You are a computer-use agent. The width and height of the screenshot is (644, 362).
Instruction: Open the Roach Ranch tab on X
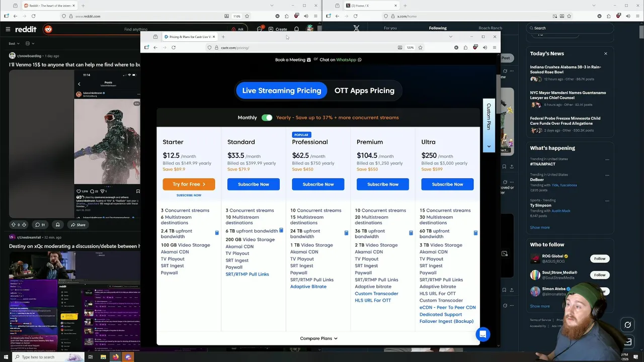click(490, 28)
